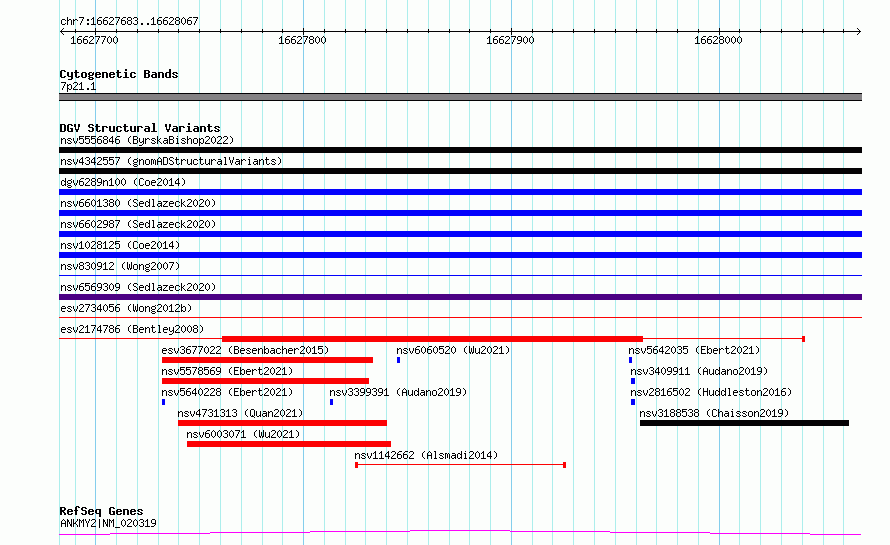Open nsv3399391 (Audano2019) variant

[398, 392]
